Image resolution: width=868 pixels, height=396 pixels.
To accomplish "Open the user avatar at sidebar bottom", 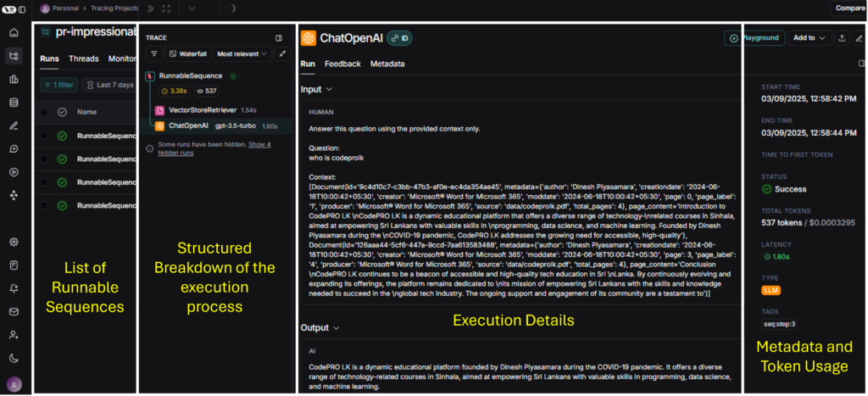I will point(14,384).
